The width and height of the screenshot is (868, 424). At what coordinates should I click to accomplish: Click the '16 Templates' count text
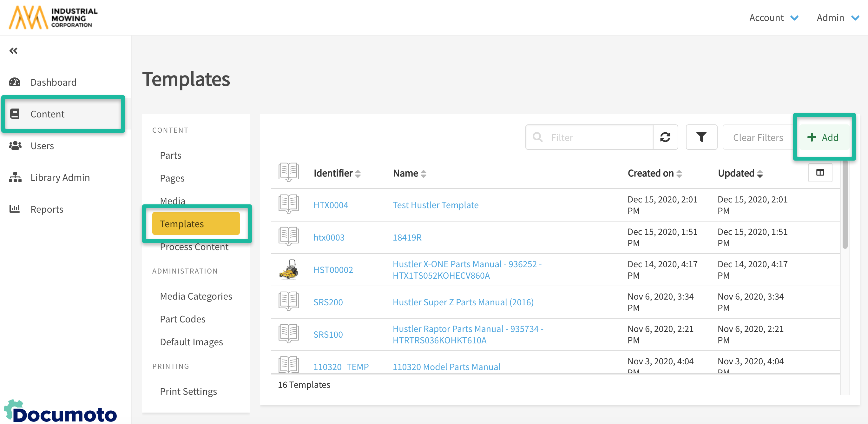[x=304, y=384]
